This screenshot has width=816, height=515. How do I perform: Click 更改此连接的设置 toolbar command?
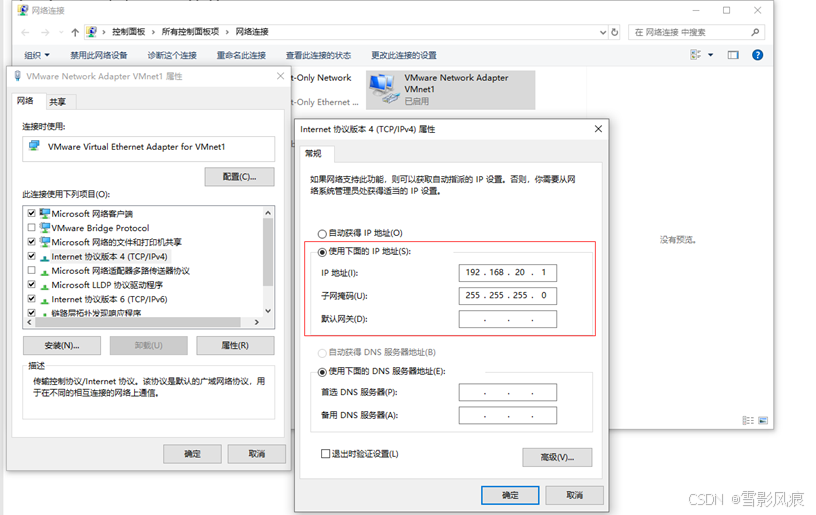point(404,55)
